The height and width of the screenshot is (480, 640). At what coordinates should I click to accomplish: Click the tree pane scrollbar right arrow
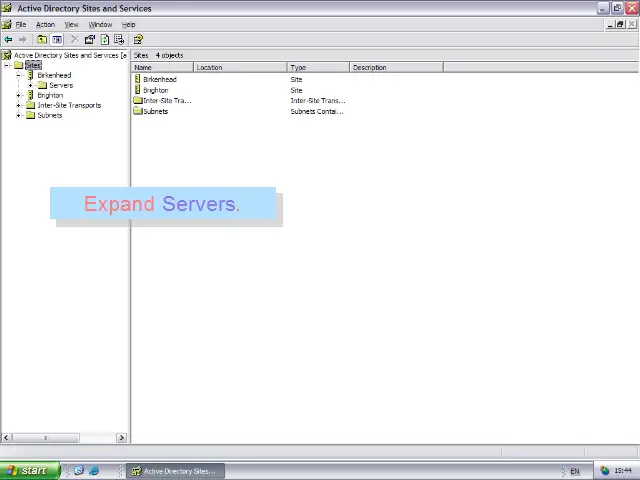pyautogui.click(x=121, y=438)
